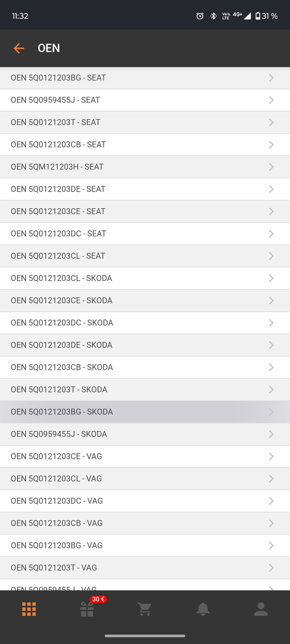Tap the alarm icon in status bar
The height and width of the screenshot is (644, 290).
[200, 16]
